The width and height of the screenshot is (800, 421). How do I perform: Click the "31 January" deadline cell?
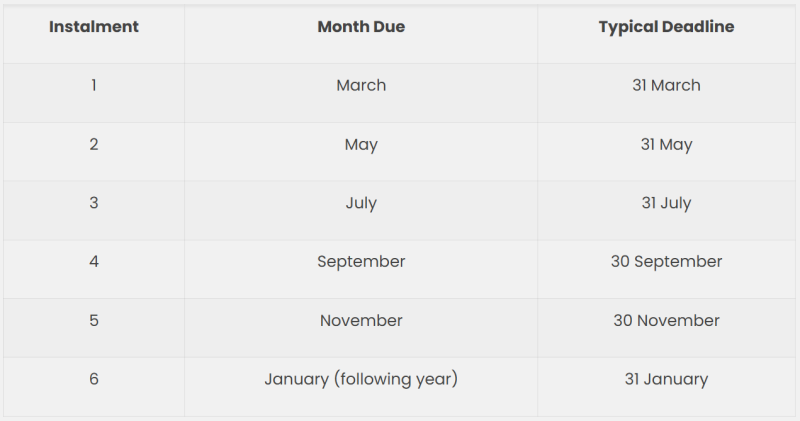(x=666, y=379)
